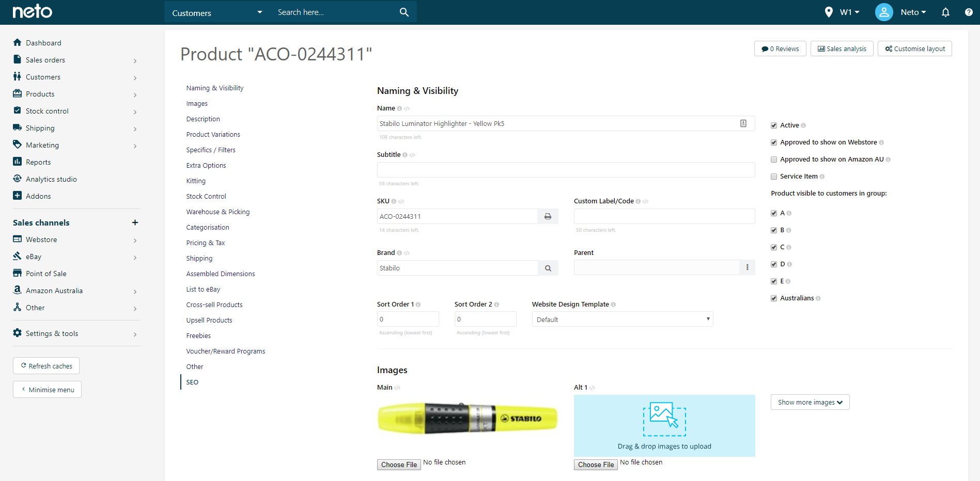Uncheck the Australians group checkbox

pyautogui.click(x=774, y=298)
